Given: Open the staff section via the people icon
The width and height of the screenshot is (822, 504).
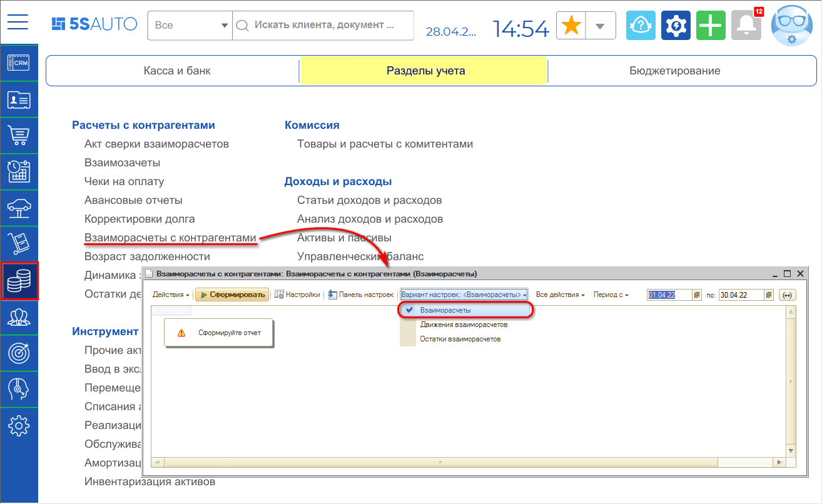Looking at the screenshot, I should tap(19, 317).
